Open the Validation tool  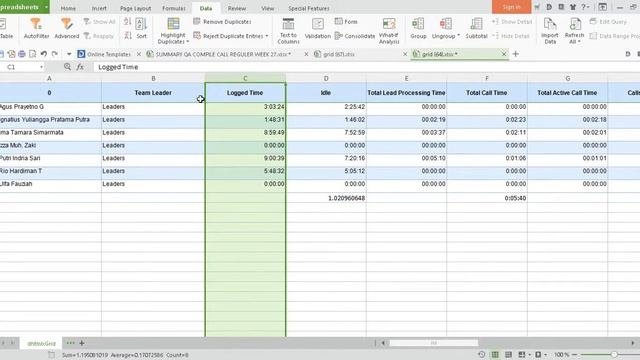pos(318,29)
